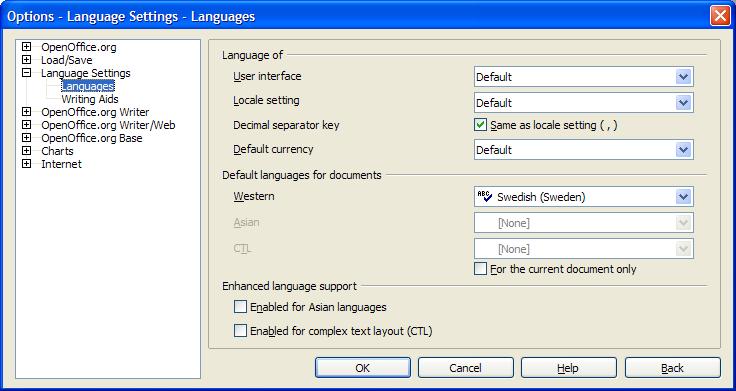Viewport: 736px width, 391px height.
Task: Uncheck Same as locale setting checkbox
Action: [x=480, y=125]
